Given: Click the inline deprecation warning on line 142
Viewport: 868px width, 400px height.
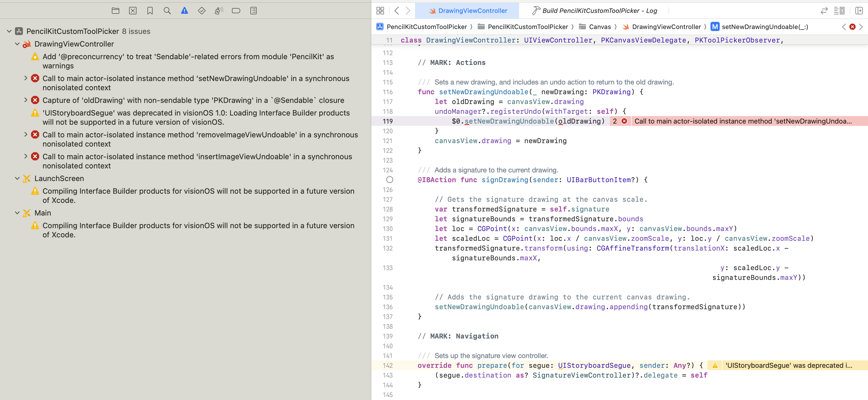Looking at the screenshot, I should [x=788, y=365].
